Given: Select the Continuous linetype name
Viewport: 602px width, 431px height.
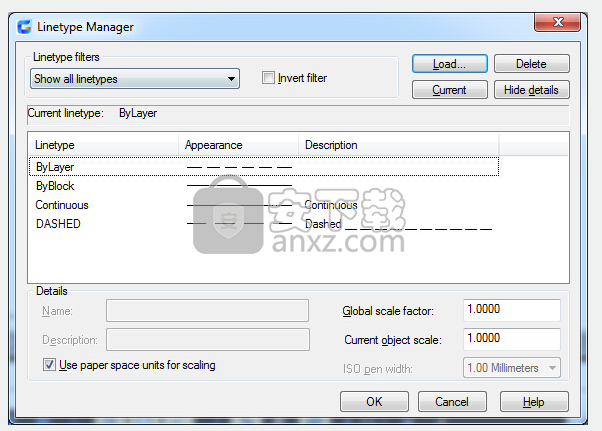Looking at the screenshot, I should [x=62, y=205].
